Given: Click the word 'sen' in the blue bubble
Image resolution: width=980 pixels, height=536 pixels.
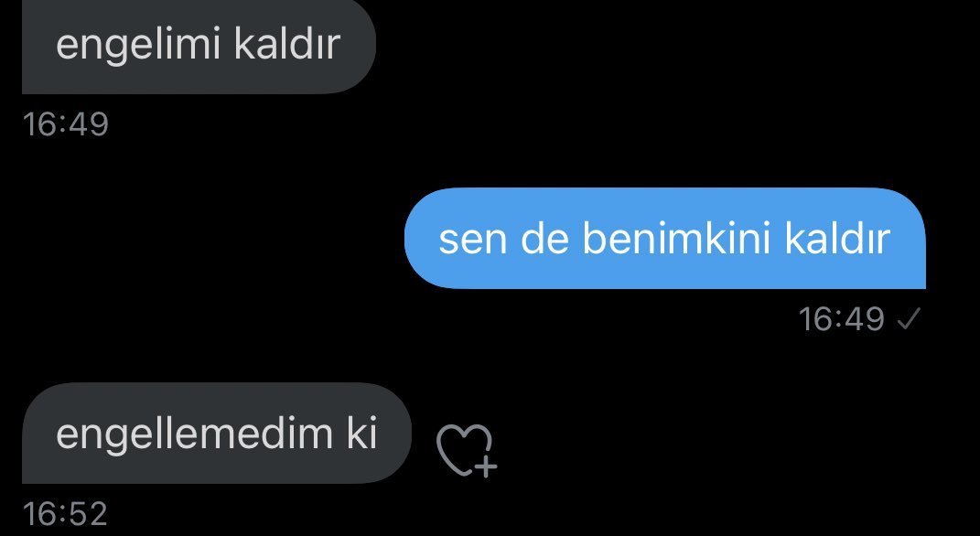Looking at the screenshot, I should click(x=472, y=241).
